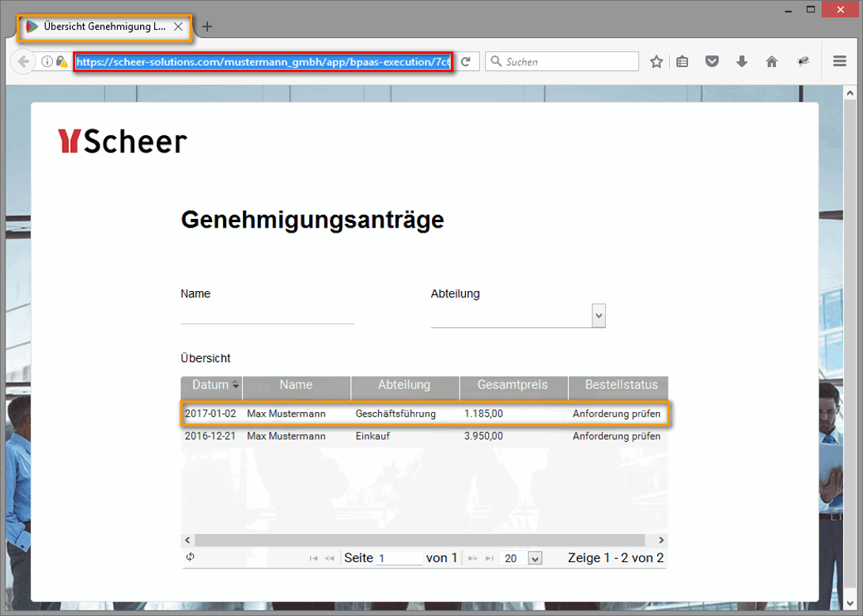The height and width of the screenshot is (616, 863).
Task: Go to the first page of results
Action: [313, 557]
